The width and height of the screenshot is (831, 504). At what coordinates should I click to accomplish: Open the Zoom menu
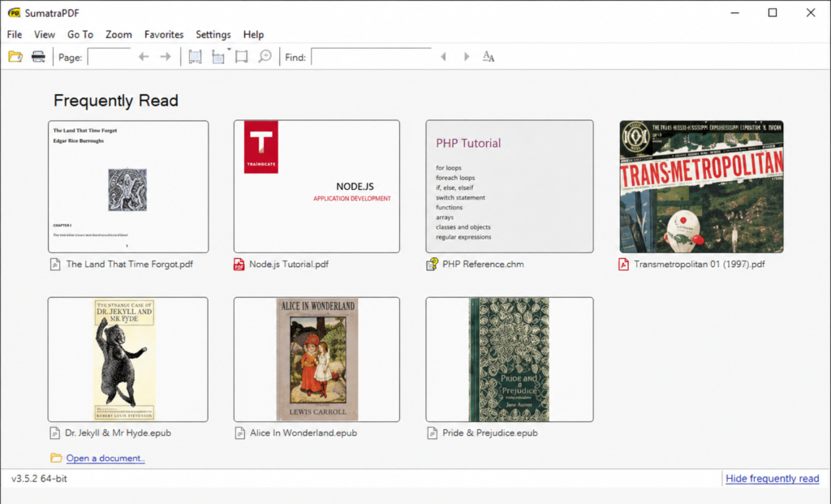118,34
